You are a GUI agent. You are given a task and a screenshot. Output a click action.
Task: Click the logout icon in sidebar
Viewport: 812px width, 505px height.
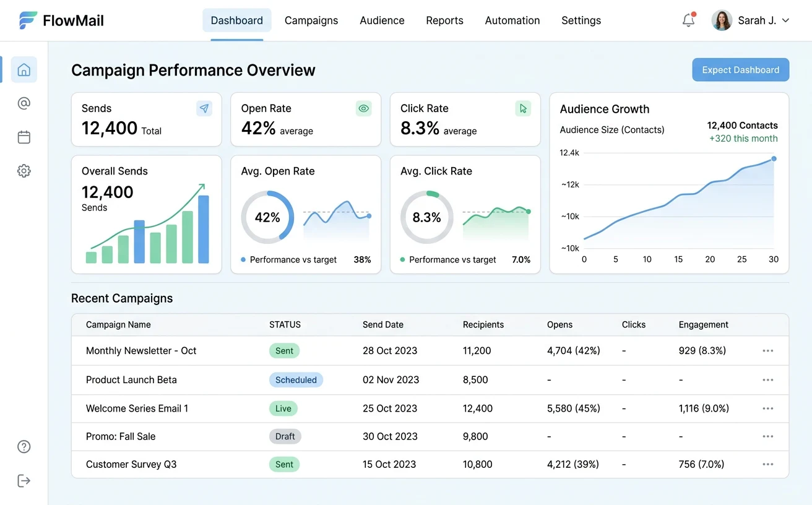point(24,481)
